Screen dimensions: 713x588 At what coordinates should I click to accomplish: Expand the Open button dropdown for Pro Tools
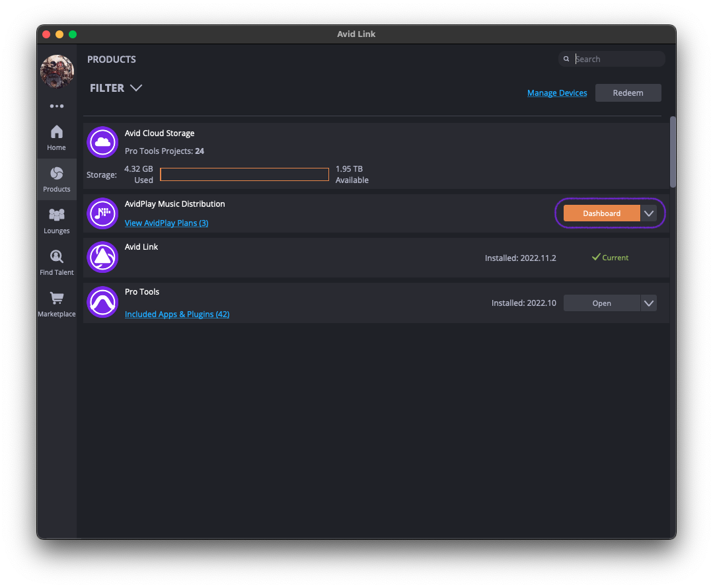pyautogui.click(x=649, y=303)
